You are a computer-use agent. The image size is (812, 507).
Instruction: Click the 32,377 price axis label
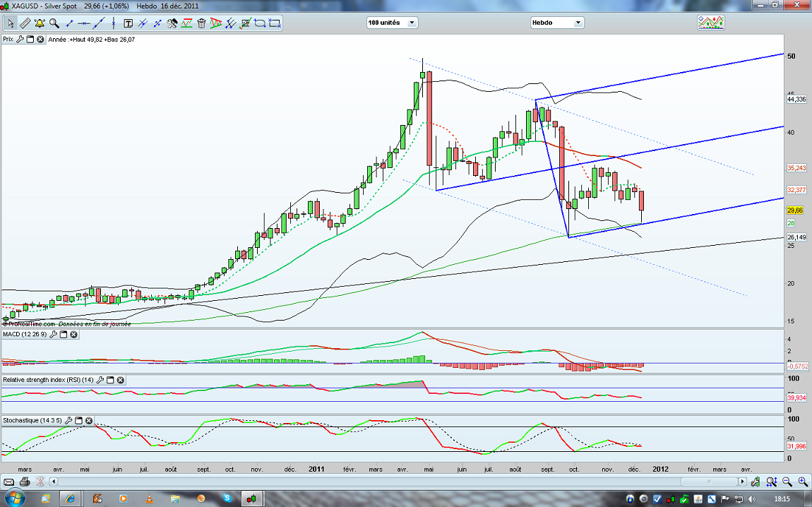tap(796, 190)
